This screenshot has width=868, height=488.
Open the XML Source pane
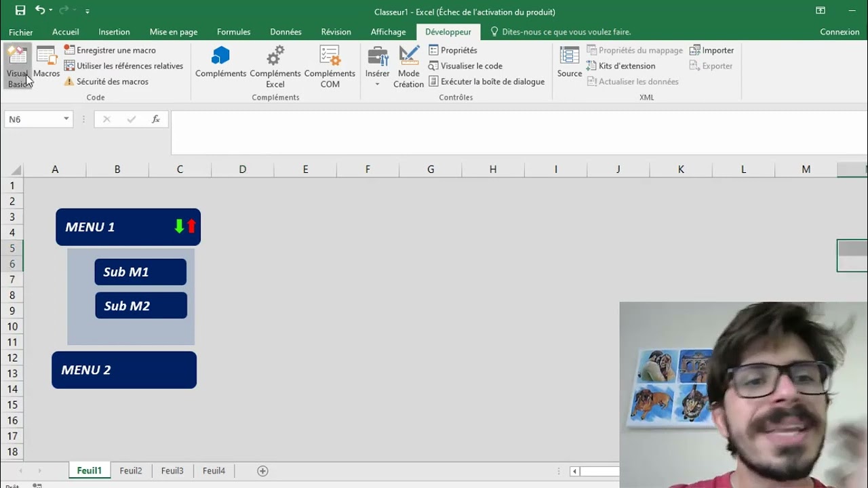click(x=570, y=62)
